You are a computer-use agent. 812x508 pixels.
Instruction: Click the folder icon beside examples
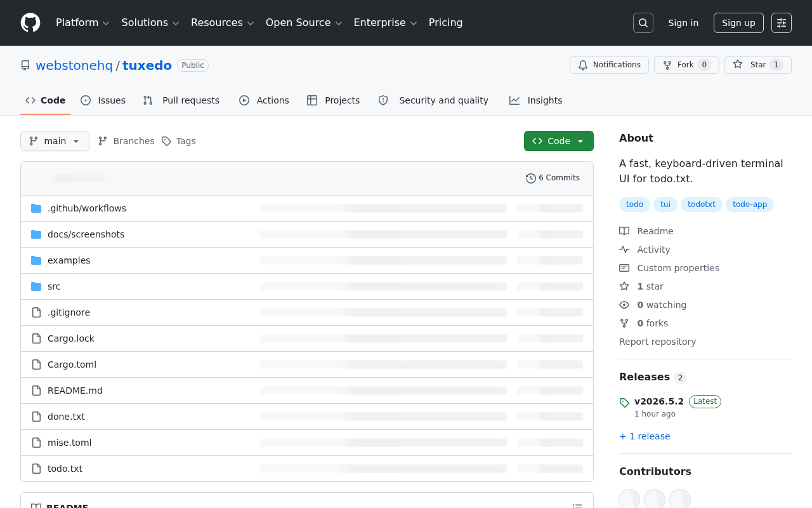point(36,260)
